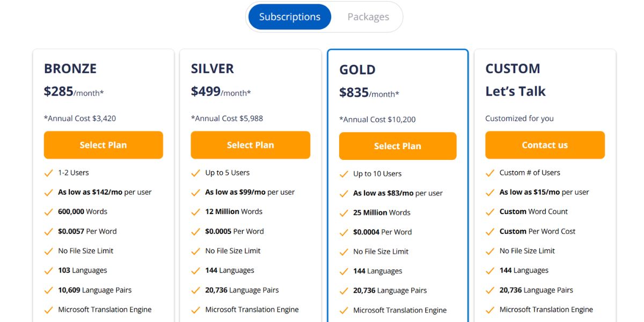Click the Bronze $285 monthly price
This screenshot has width=644, height=322.
coord(74,92)
